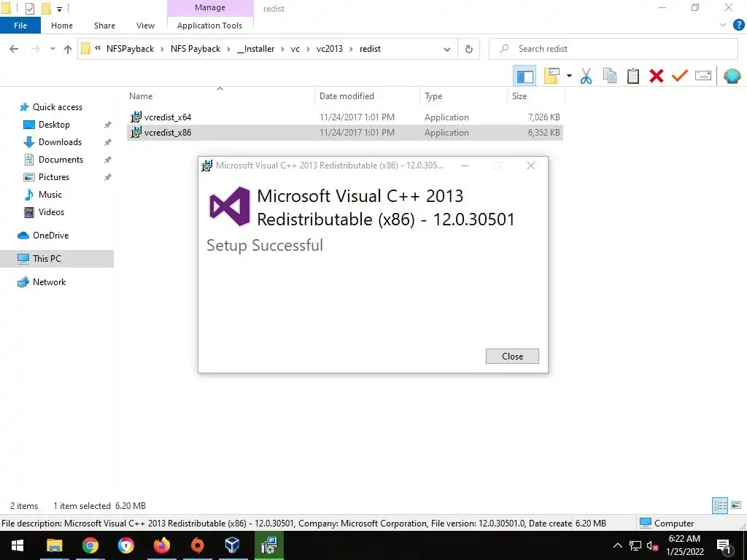
Task: Launch Firefox from taskbar
Action: 161,545
